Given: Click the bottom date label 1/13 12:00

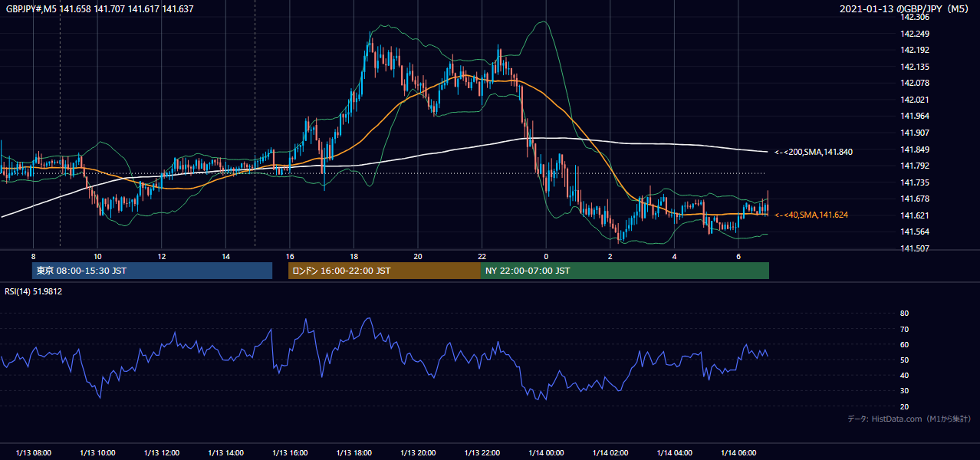Looking at the screenshot, I should pyautogui.click(x=162, y=453).
